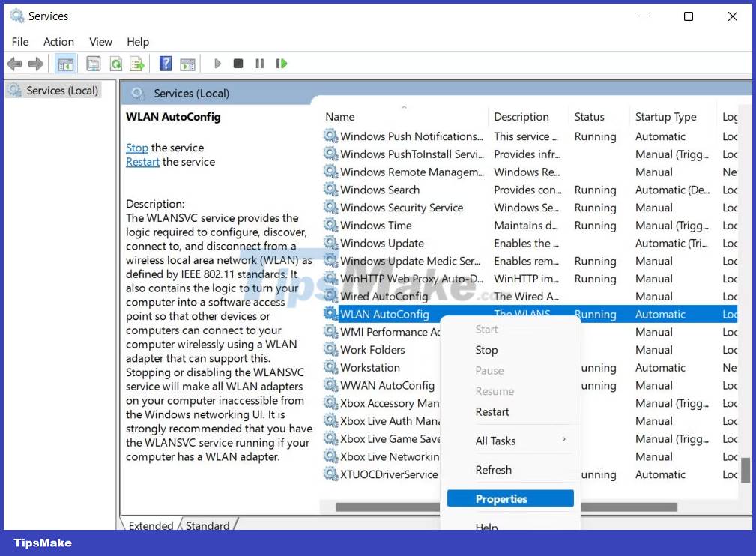756x556 pixels.
Task: Select the Xbox Accessory Management row
Action: (390, 403)
